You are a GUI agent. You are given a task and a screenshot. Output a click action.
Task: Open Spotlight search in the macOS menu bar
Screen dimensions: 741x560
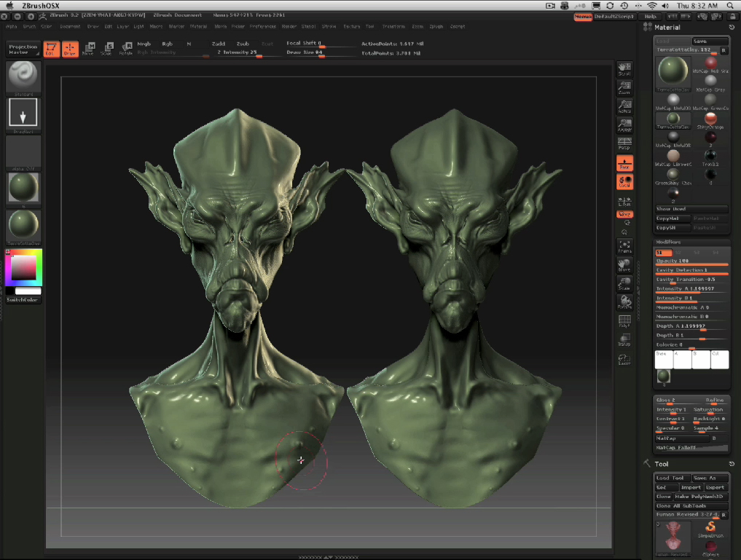point(729,6)
